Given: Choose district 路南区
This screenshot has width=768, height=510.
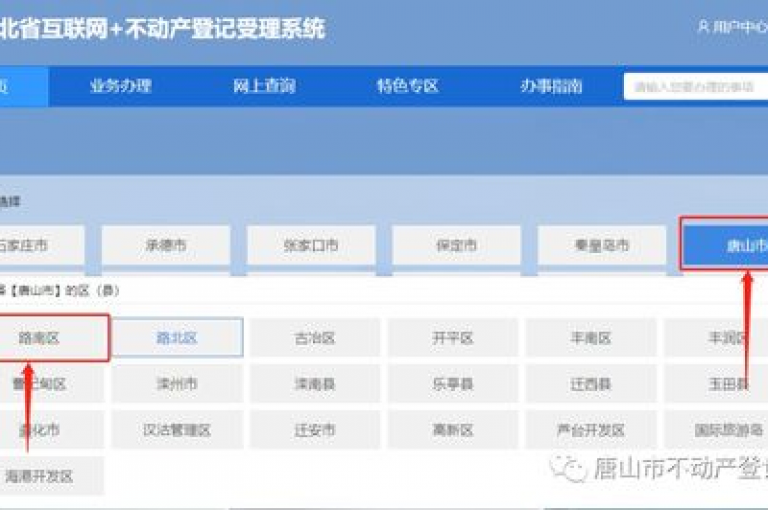Looking at the screenshot, I should click(53, 338).
